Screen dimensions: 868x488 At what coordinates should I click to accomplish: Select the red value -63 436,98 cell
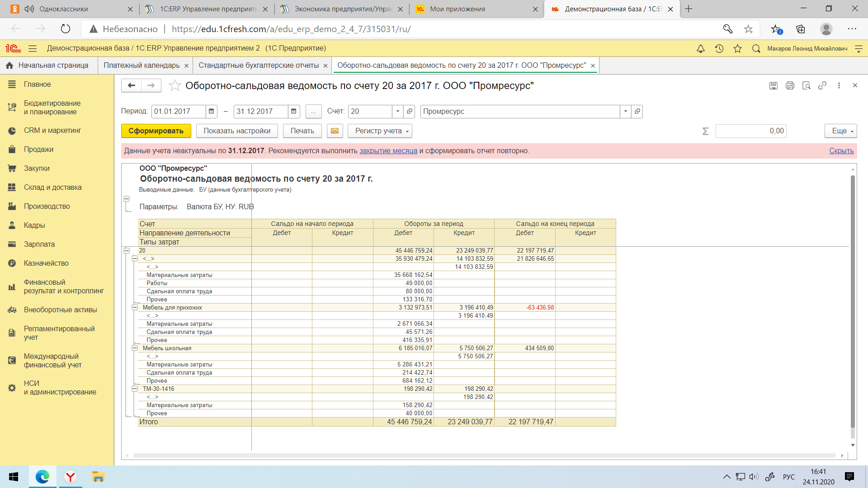(x=525, y=307)
